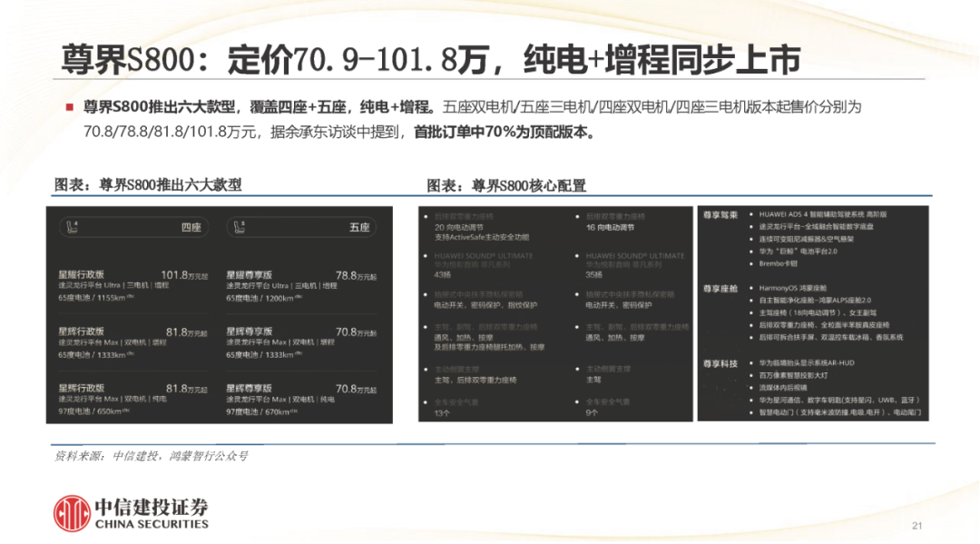Click the HUAWEI ADS 4 智能辅助驾驶系统 line
980x544 pixels.
(x=823, y=214)
